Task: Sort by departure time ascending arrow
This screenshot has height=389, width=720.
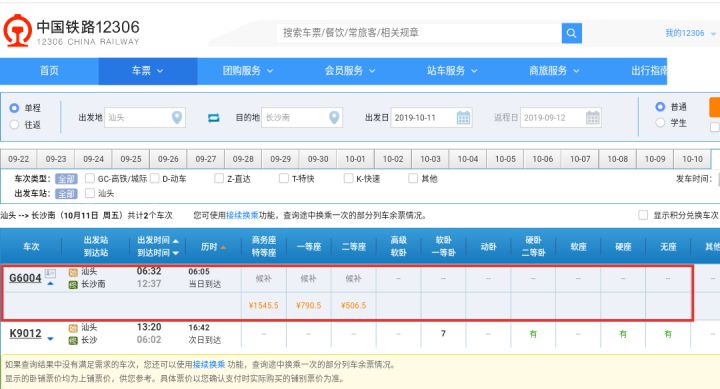Action: pos(175,241)
